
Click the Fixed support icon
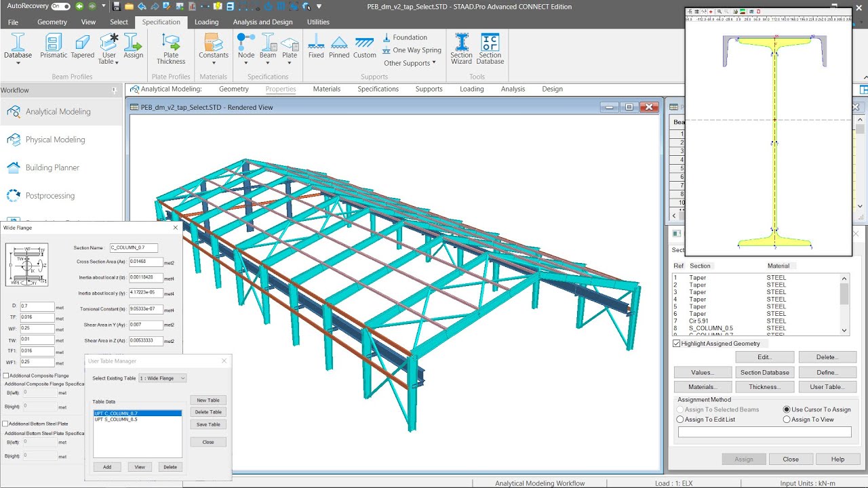316,47
